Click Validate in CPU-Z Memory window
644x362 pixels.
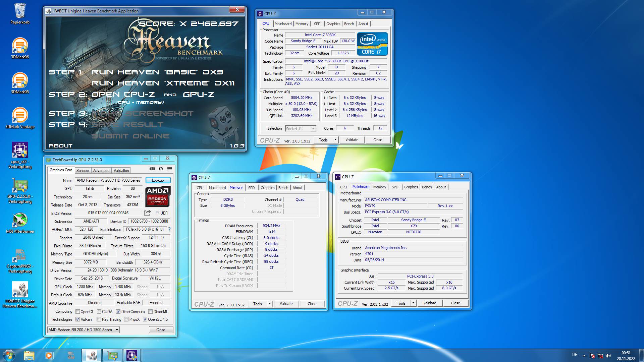pyautogui.click(x=286, y=304)
